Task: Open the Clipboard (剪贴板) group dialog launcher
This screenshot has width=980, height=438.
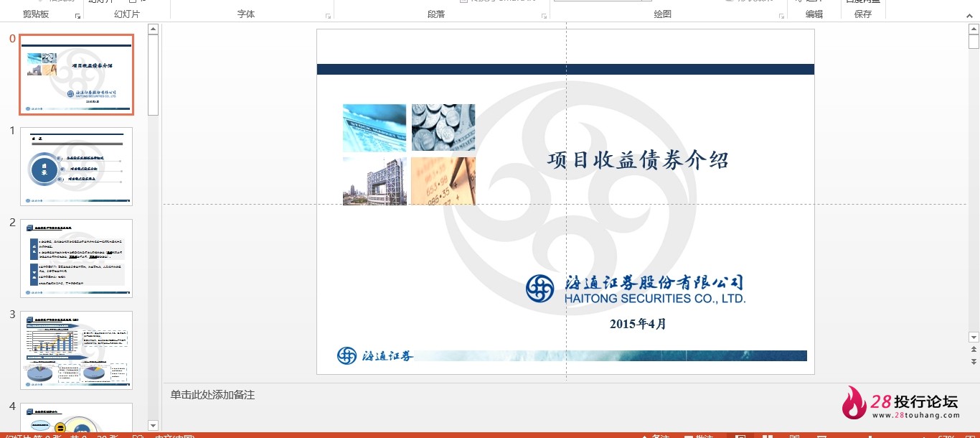Action: pyautogui.click(x=77, y=15)
